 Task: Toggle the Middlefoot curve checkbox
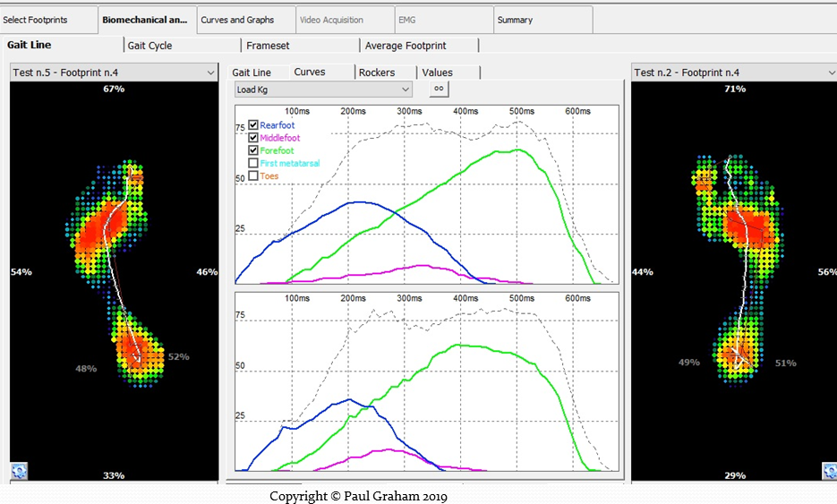[x=253, y=138]
